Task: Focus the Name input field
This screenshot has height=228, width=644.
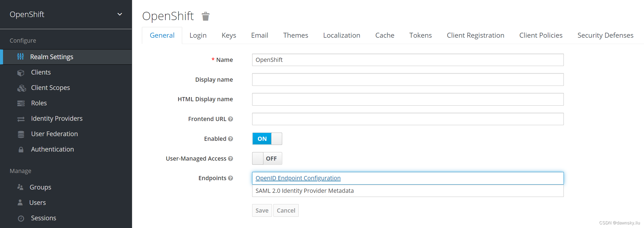Action: coord(408,60)
